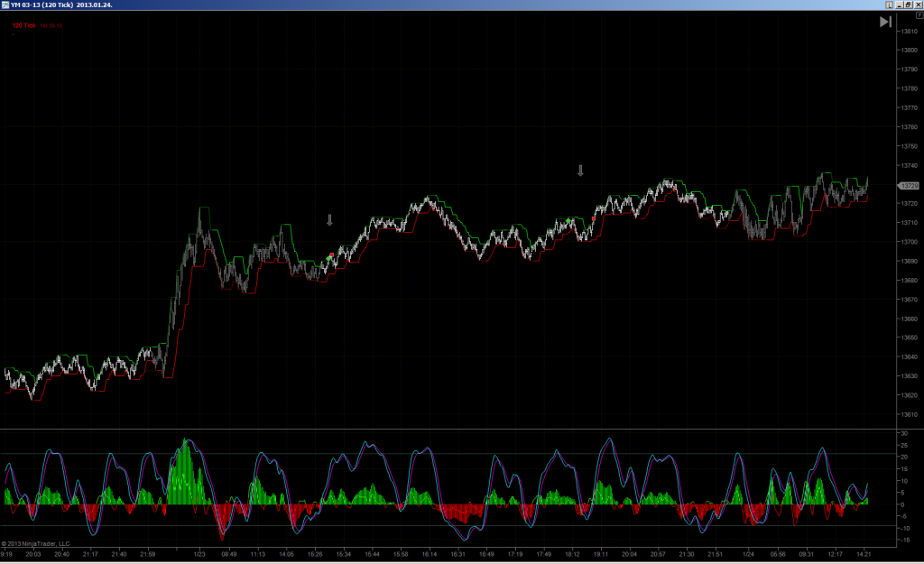Click the 1/23 date label on time axis
The height and width of the screenshot is (564, 924).
click(x=199, y=554)
